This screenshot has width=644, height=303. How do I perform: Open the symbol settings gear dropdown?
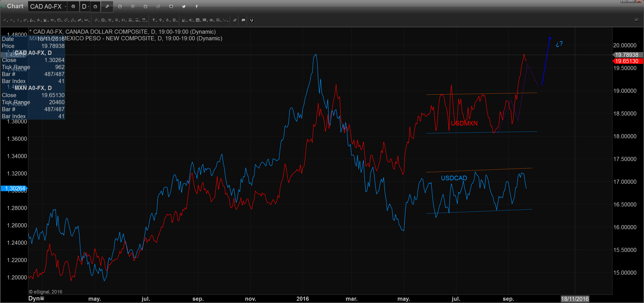point(73,7)
